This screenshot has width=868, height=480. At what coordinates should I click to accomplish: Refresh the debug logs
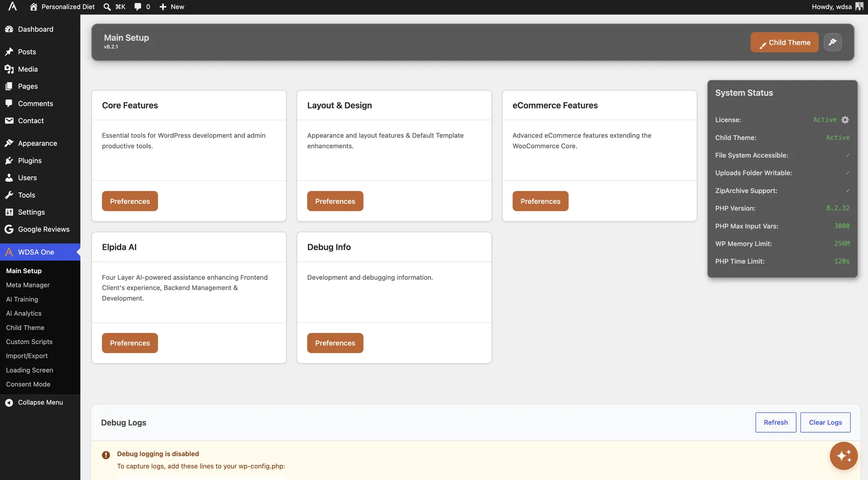775,423
